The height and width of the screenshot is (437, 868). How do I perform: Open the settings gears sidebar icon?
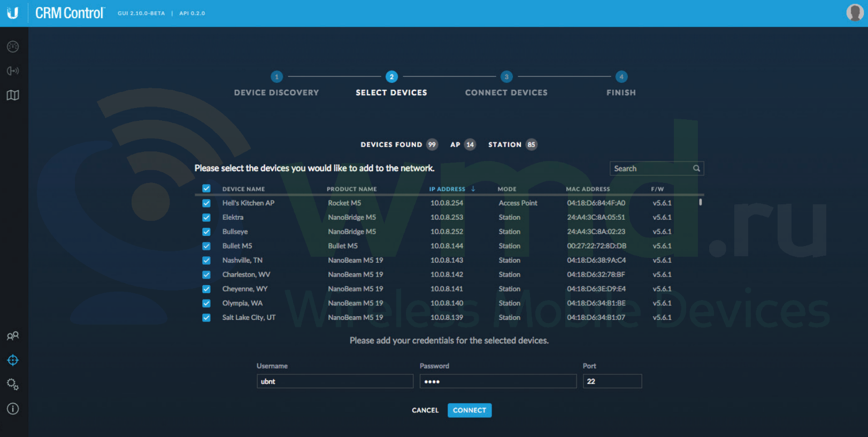(x=13, y=385)
